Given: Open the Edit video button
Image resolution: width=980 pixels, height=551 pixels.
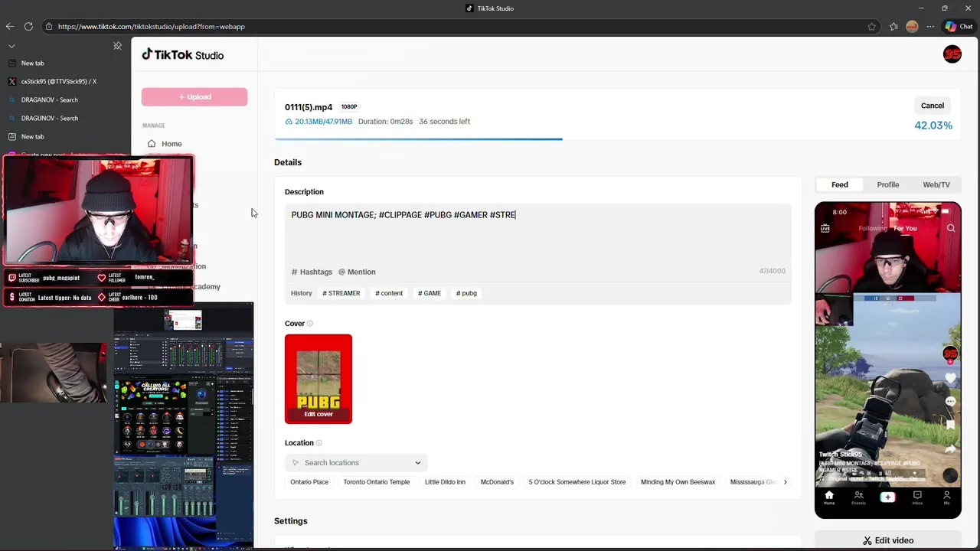Looking at the screenshot, I should pyautogui.click(x=888, y=540).
